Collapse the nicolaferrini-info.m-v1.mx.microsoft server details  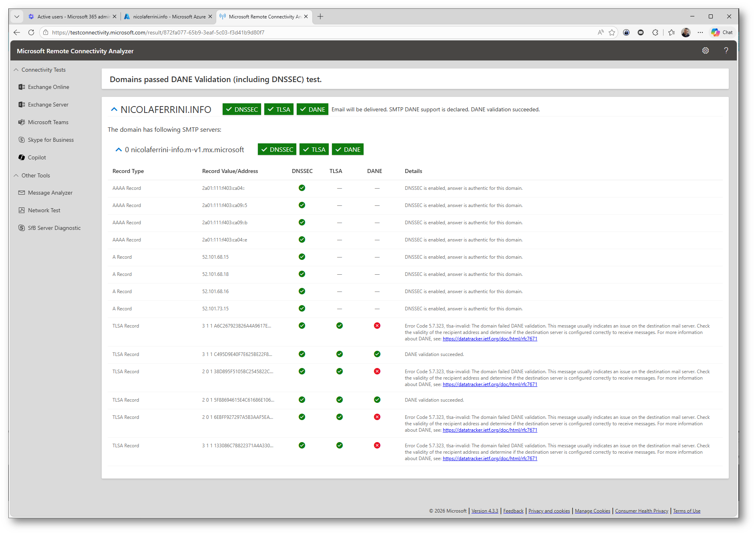click(x=119, y=150)
